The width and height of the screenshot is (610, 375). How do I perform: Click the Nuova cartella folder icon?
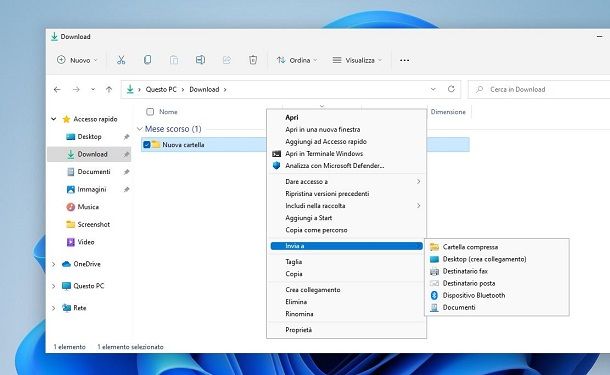click(x=156, y=144)
